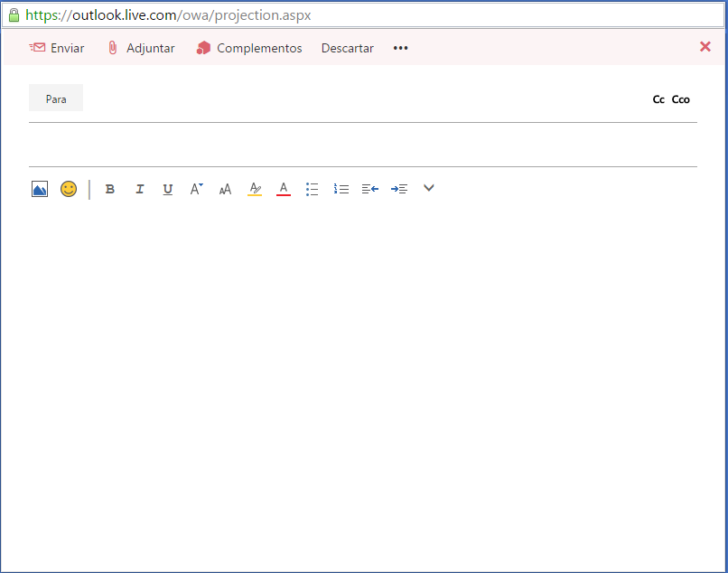Create a bulleted list
This screenshot has height=573, width=728.
click(x=313, y=189)
